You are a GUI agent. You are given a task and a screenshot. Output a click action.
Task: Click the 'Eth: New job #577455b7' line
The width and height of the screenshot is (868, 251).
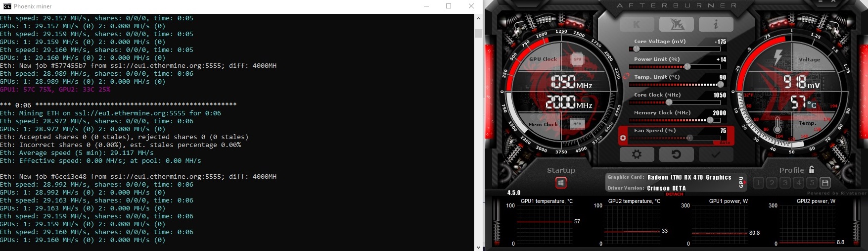coord(138,66)
